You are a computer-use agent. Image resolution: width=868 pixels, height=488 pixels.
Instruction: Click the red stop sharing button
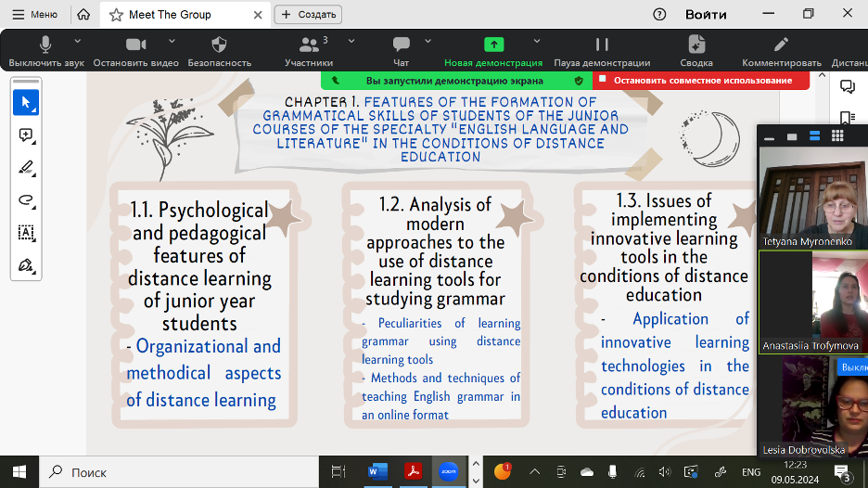point(701,81)
